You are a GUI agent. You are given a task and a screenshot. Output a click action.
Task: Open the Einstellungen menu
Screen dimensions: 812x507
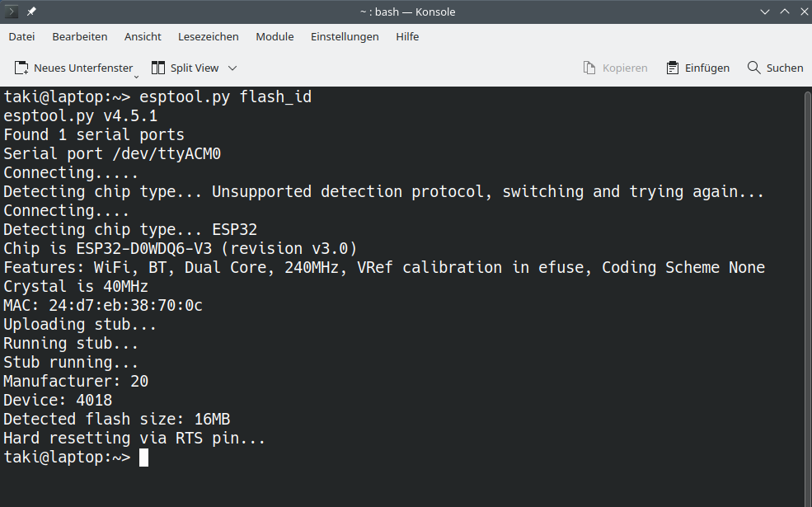(345, 37)
